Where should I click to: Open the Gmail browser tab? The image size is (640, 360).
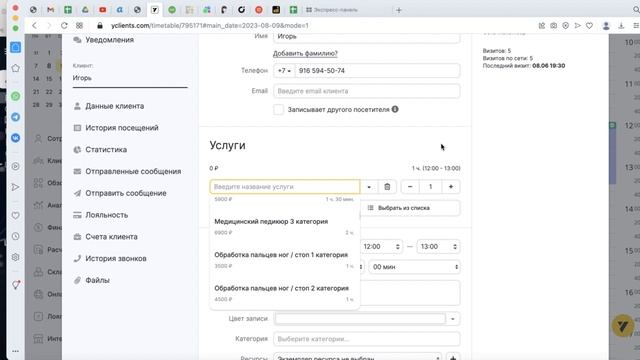51,9
